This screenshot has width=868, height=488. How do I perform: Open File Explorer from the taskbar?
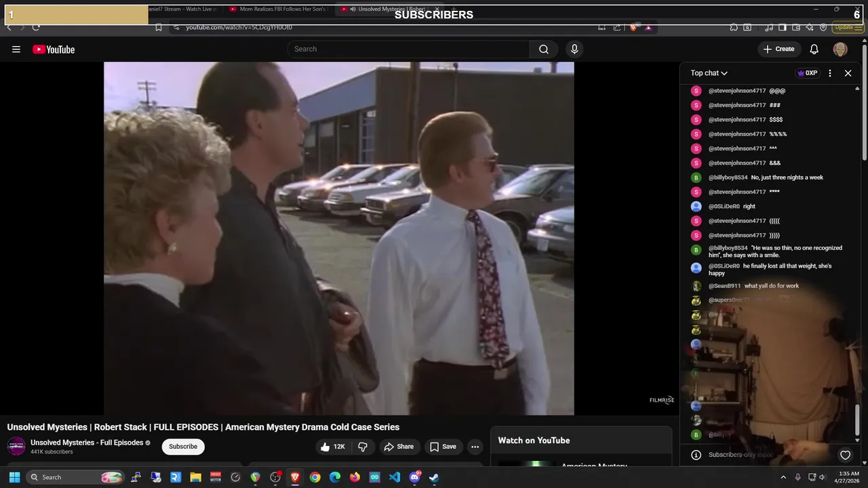[196, 477]
